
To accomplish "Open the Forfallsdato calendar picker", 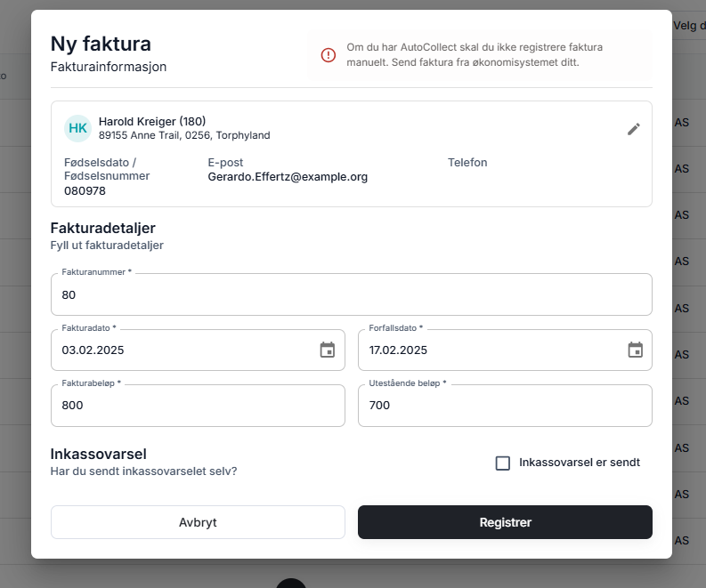I will click(x=636, y=350).
